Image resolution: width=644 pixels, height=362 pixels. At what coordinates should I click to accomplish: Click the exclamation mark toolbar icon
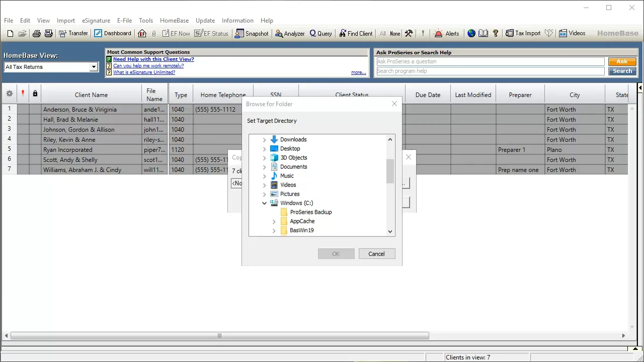click(x=423, y=34)
